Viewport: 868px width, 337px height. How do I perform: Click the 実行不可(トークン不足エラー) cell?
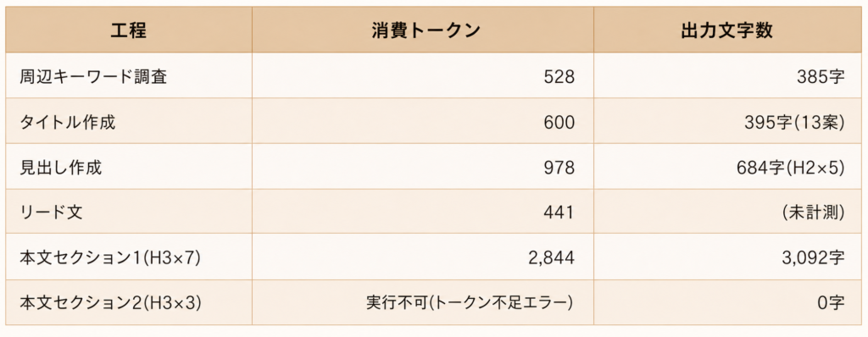coord(469,302)
